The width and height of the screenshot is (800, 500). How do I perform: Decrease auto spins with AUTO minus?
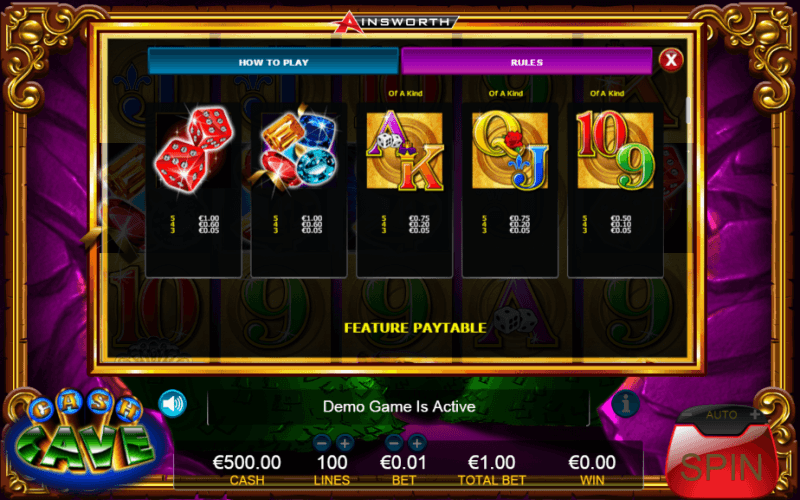687,415
